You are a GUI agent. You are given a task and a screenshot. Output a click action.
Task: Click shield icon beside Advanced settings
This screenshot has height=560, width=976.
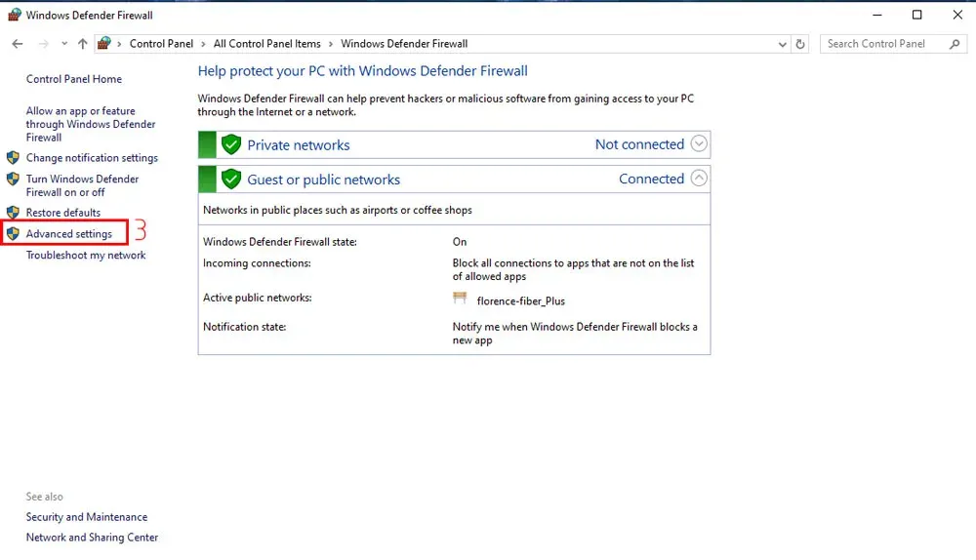(x=13, y=233)
